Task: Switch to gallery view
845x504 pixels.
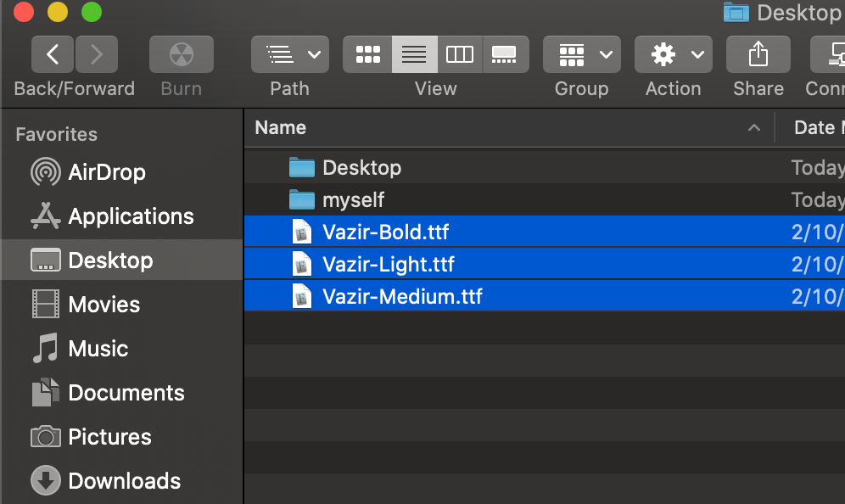Action: 505,53
